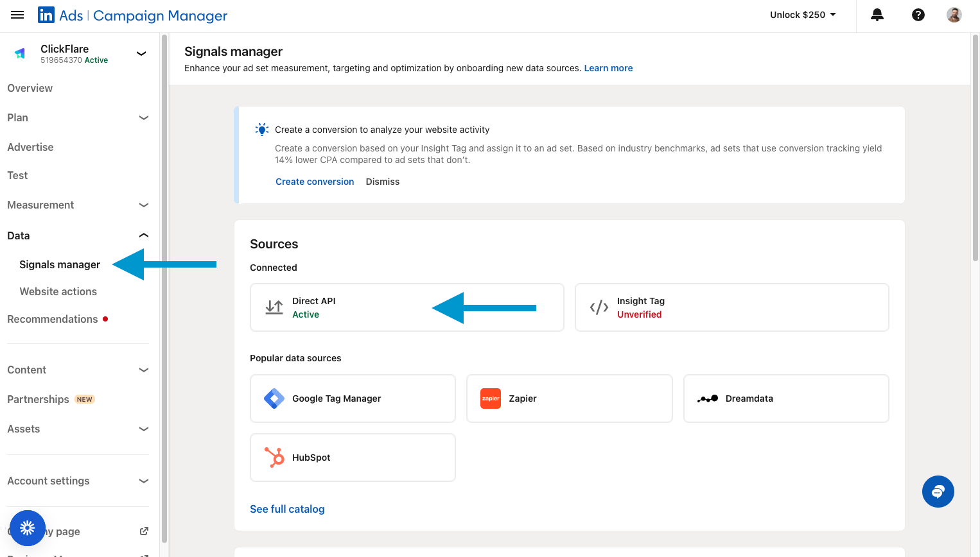The width and height of the screenshot is (980, 557).
Task: Open the notifications bell
Action: coord(877,15)
